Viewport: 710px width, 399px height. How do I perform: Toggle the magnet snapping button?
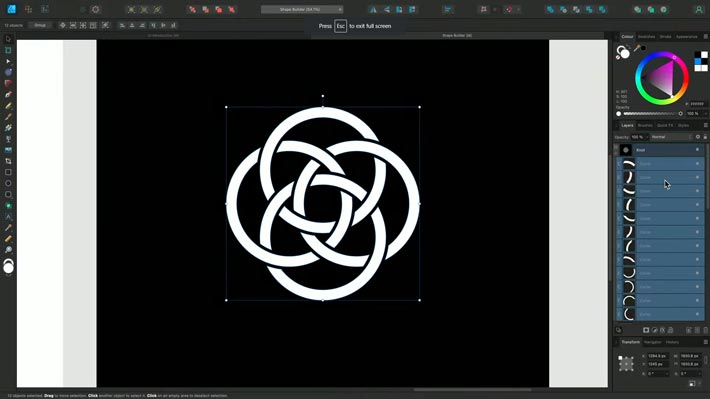pos(509,9)
